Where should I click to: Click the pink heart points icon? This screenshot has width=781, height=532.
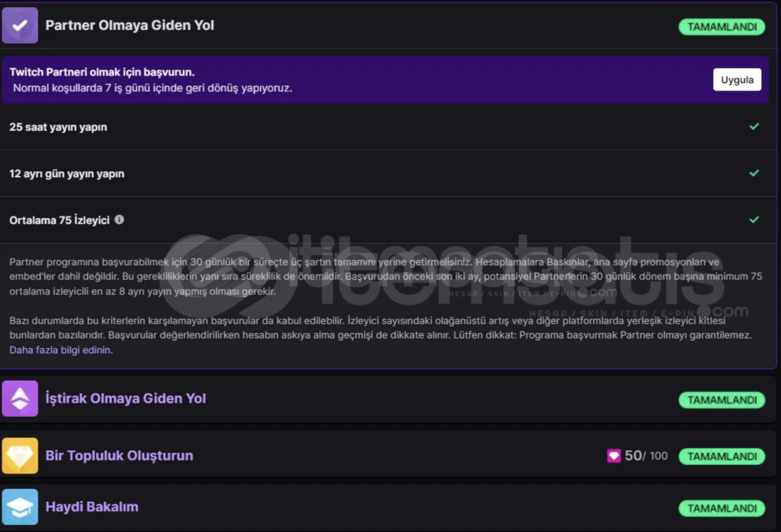click(613, 456)
